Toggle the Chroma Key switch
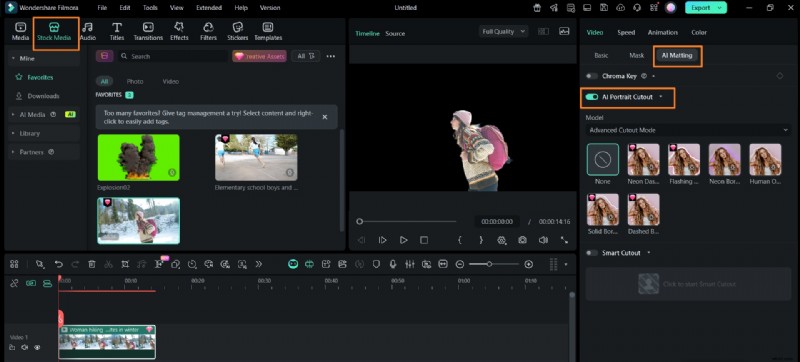The height and width of the screenshot is (362, 800). (592, 76)
